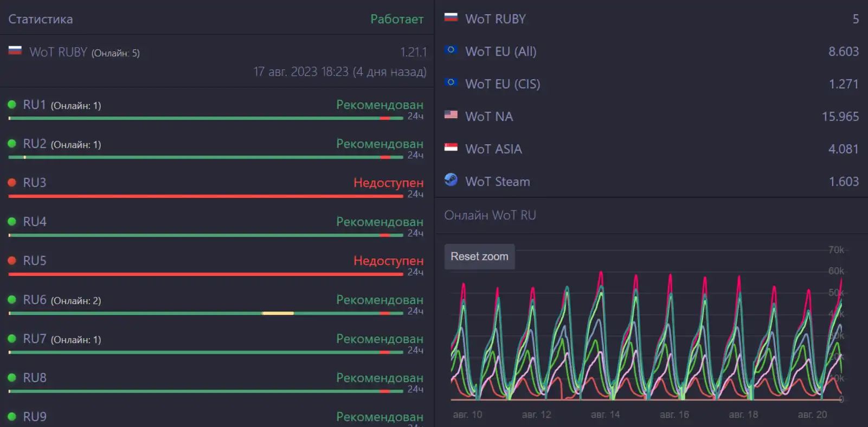Click the red status dot of RU5
Screen dimensions: 868x427
pyautogui.click(x=12, y=261)
